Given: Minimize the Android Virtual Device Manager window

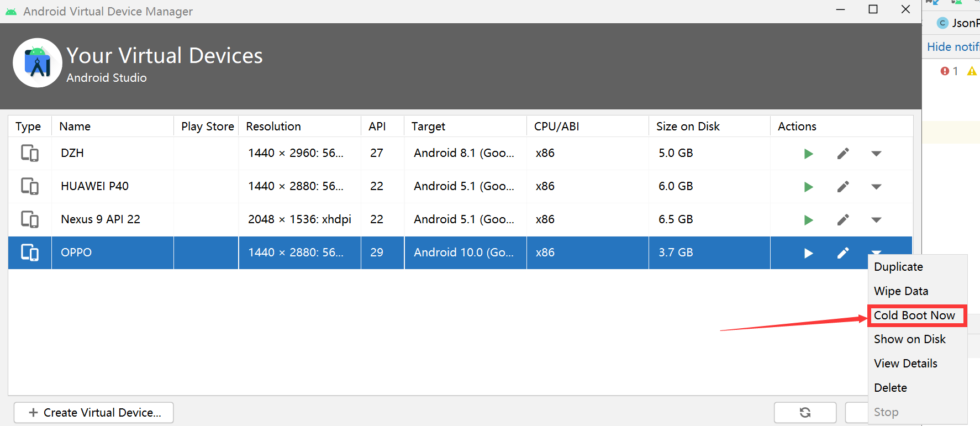Looking at the screenshot, I should point(841,9).
